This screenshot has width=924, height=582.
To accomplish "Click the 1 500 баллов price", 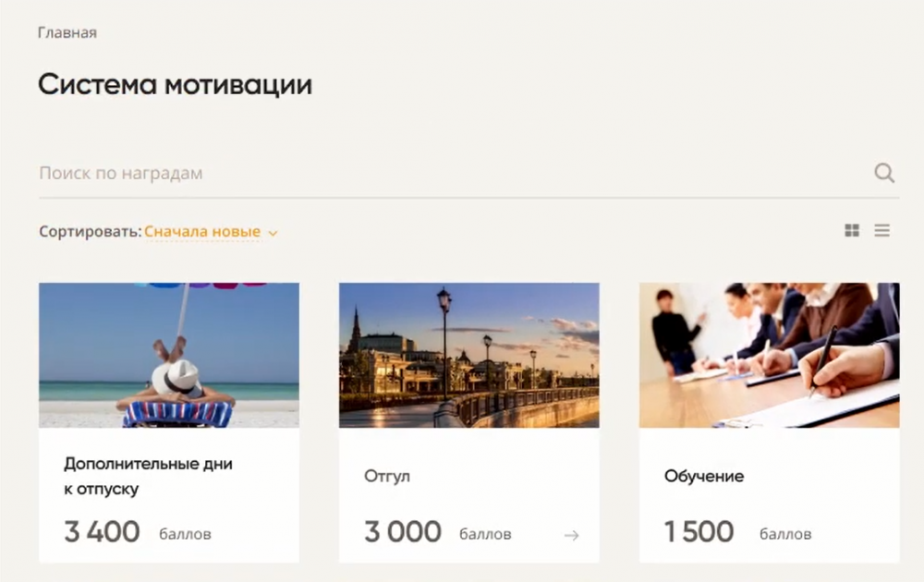I will [x=737, y=532].
